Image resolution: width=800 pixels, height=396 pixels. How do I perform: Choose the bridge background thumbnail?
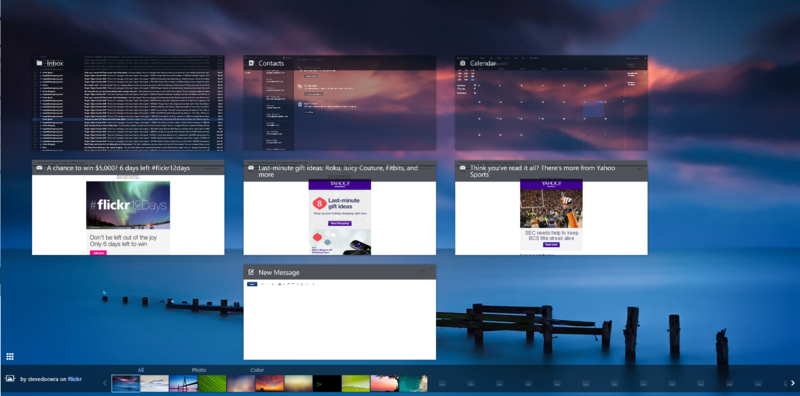184,383
